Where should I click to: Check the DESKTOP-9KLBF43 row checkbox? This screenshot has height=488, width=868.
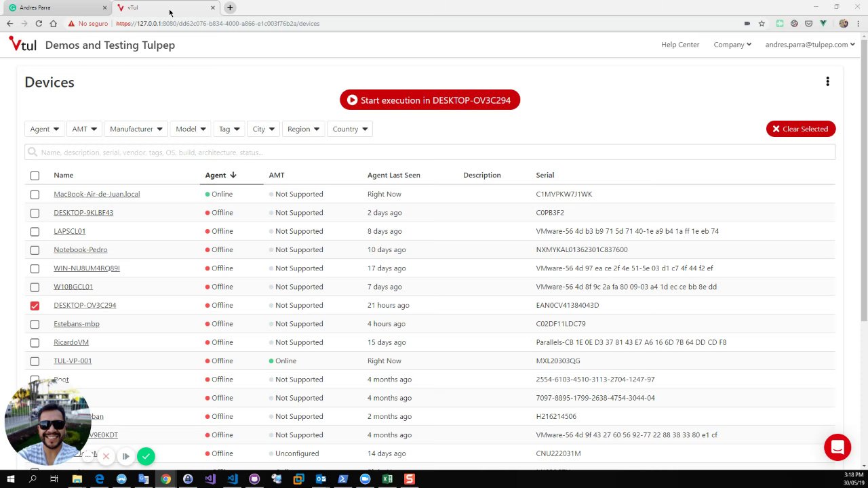(35, 213)
